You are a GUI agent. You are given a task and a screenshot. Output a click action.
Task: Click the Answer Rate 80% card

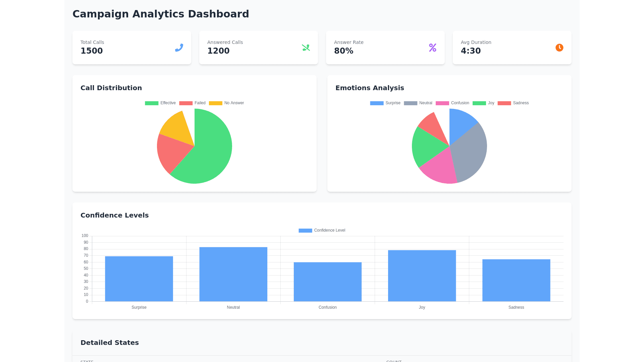[385, 48]
